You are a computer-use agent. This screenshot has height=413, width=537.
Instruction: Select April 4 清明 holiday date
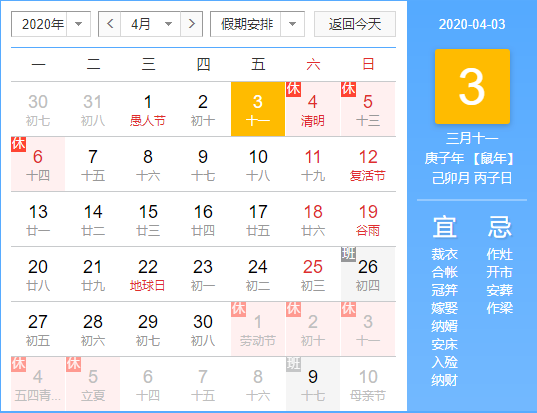tap(313, 109)
